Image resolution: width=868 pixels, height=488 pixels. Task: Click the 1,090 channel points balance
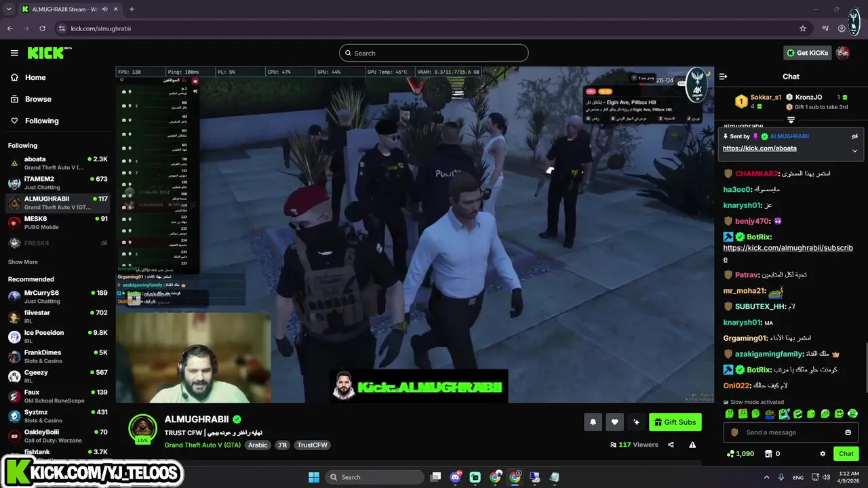(x=740, y=453)
